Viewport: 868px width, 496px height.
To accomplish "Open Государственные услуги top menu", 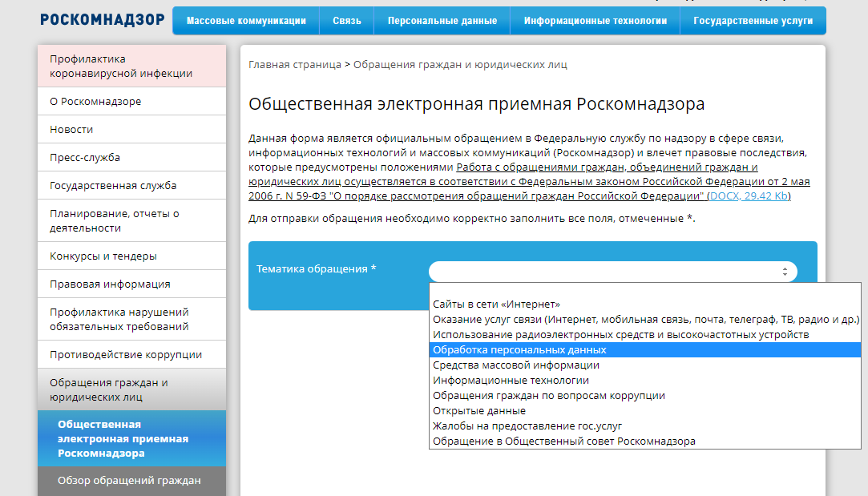I will pos(753,21).
